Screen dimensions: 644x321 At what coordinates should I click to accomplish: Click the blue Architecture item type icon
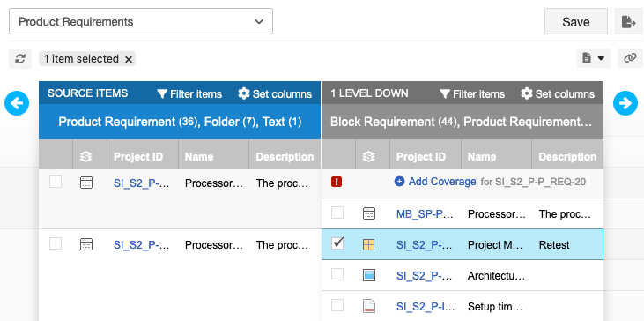coord(369,275)
